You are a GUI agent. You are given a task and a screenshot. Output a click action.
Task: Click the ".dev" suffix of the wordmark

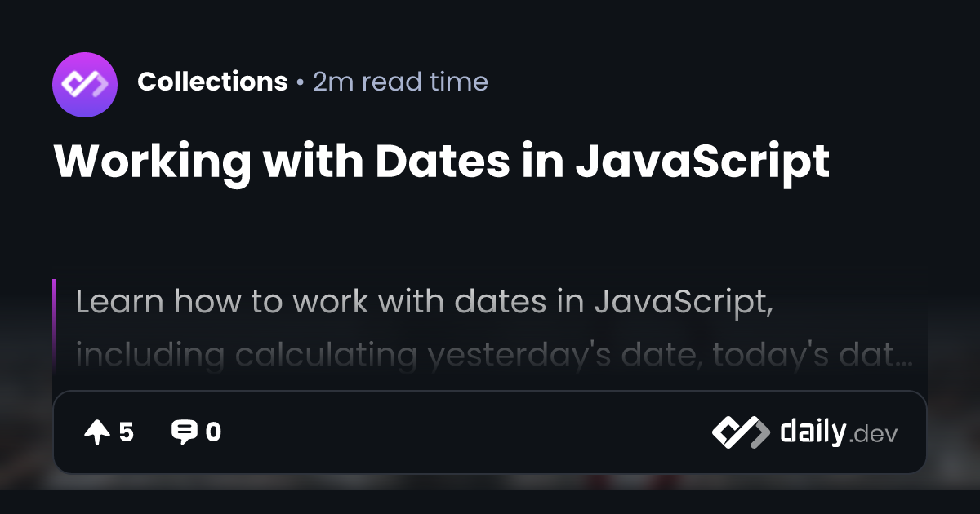[873, 435]
